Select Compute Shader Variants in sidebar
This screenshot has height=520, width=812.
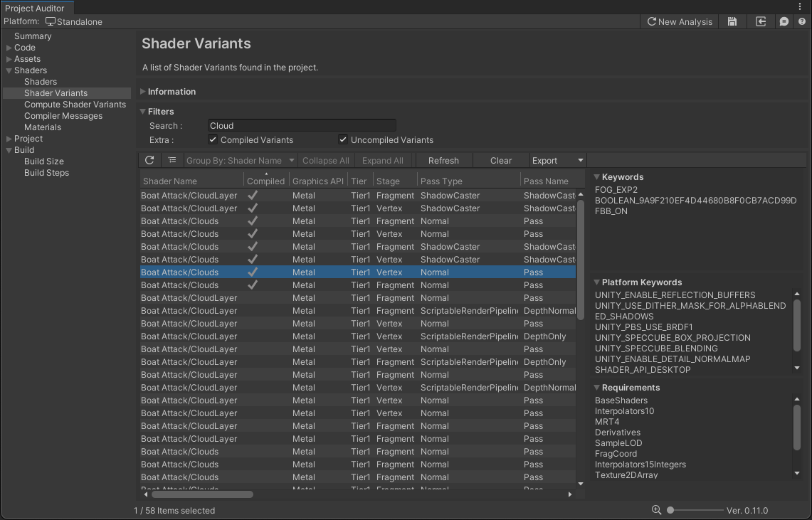coord(75,105)
